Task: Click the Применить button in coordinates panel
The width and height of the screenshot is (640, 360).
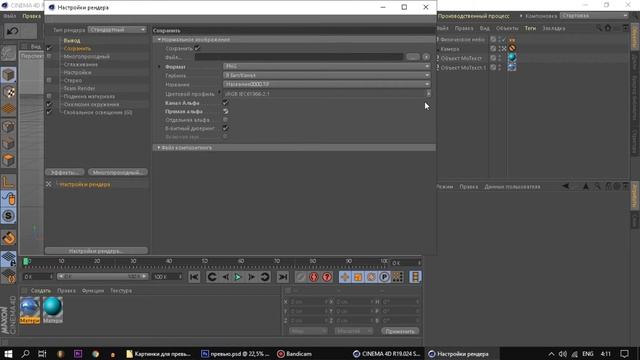Action: pos(400,331)
